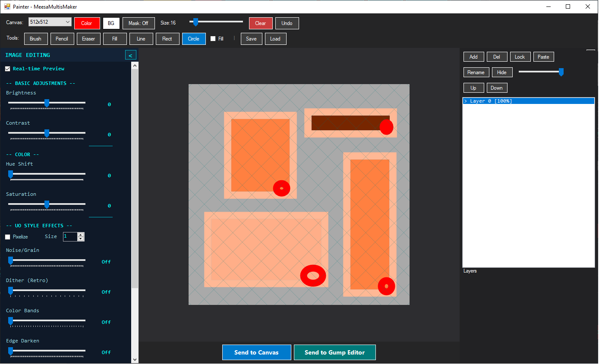Enable the Fill checkbox for shapes
This screenshot has width=599, height=364.
pyautogui.click(x=213, y=39)
